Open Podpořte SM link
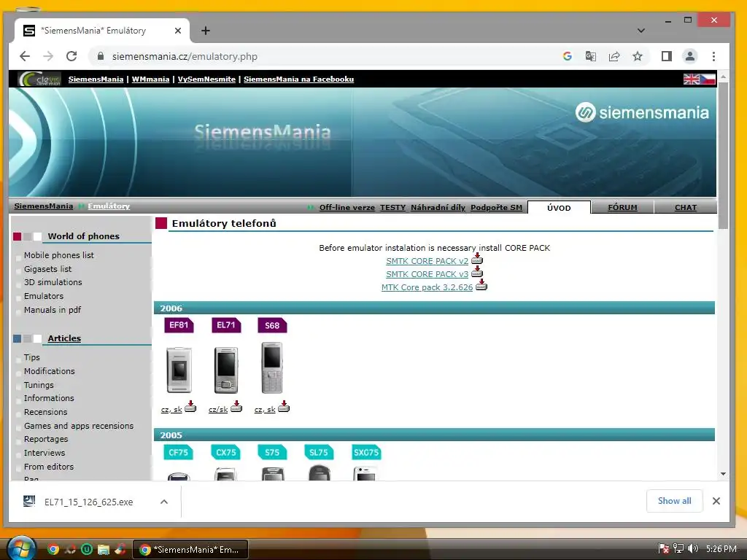Viewport: 747px width, 560px height. pos(496,208)
